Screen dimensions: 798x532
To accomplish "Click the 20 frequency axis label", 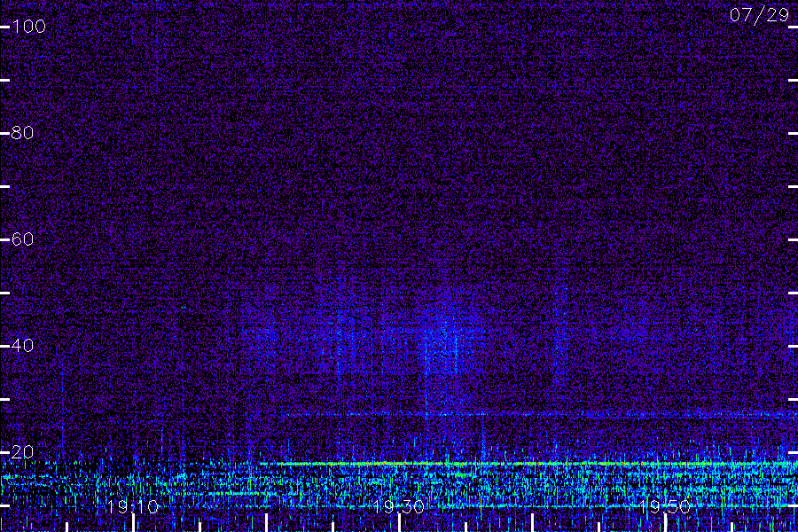I will click(x=22, y=452).
